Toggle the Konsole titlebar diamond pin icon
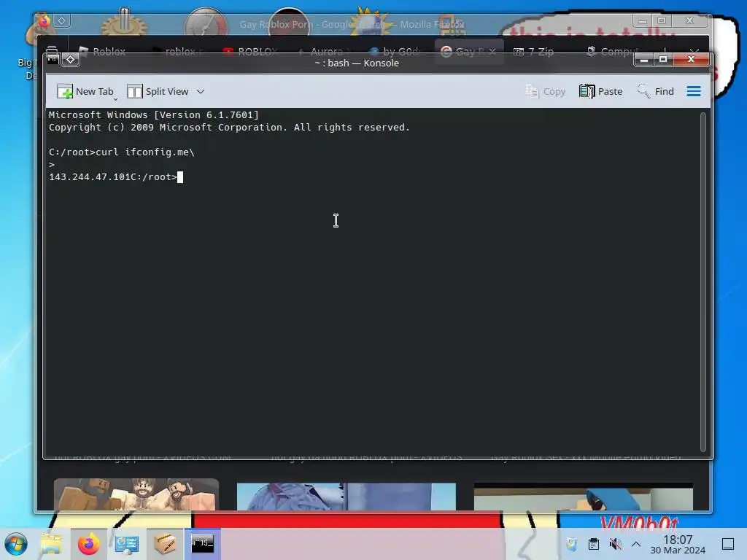Viewport: 747px width, 560px height. 71,60
